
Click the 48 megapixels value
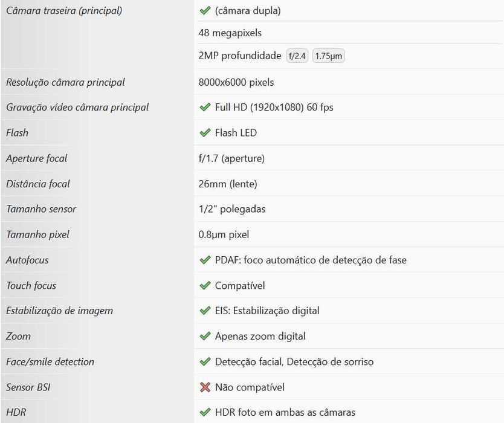(230, 33)
